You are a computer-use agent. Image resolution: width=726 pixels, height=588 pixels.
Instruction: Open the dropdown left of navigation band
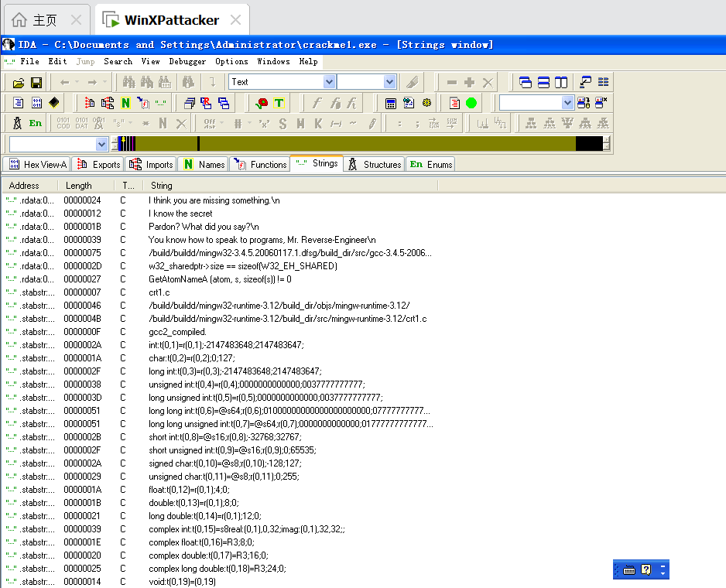pos(102,145)
